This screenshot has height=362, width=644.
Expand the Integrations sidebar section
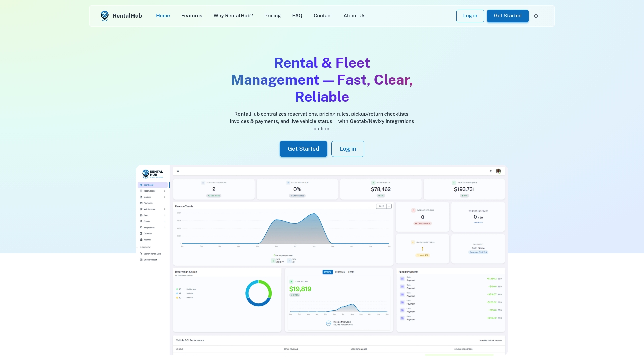149,227
